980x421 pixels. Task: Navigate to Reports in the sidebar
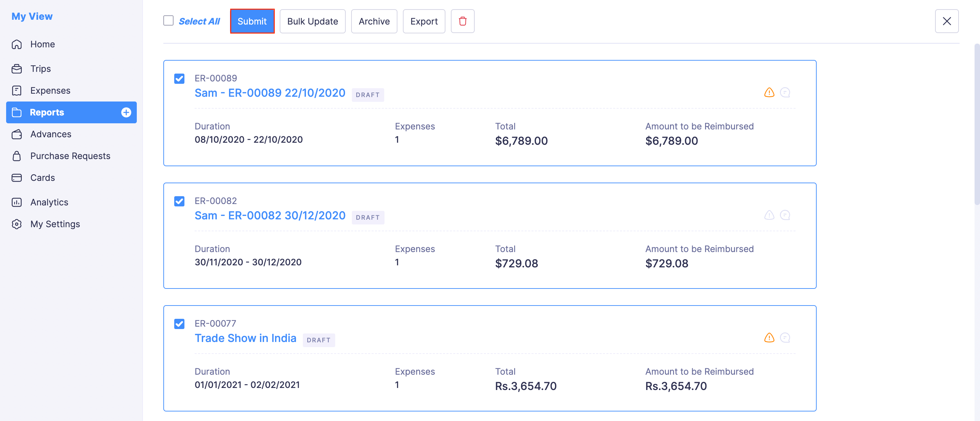point(47,112)
